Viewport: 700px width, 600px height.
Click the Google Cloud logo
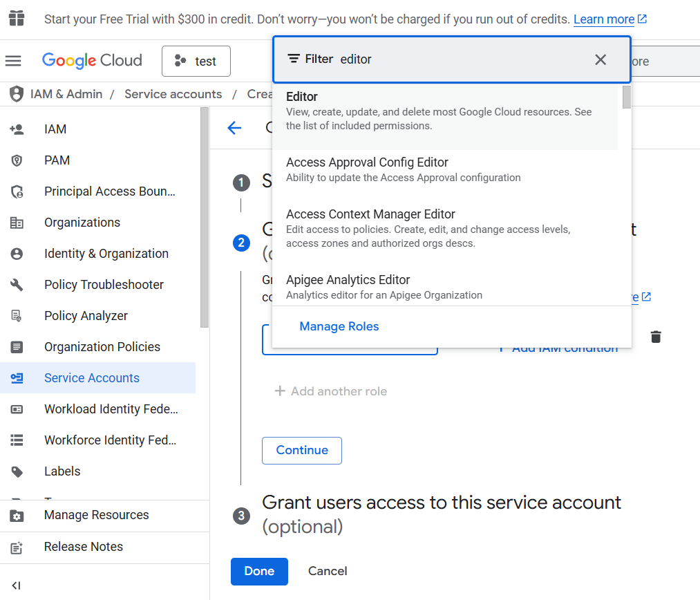pyautogui.click(x=92, y=60)
